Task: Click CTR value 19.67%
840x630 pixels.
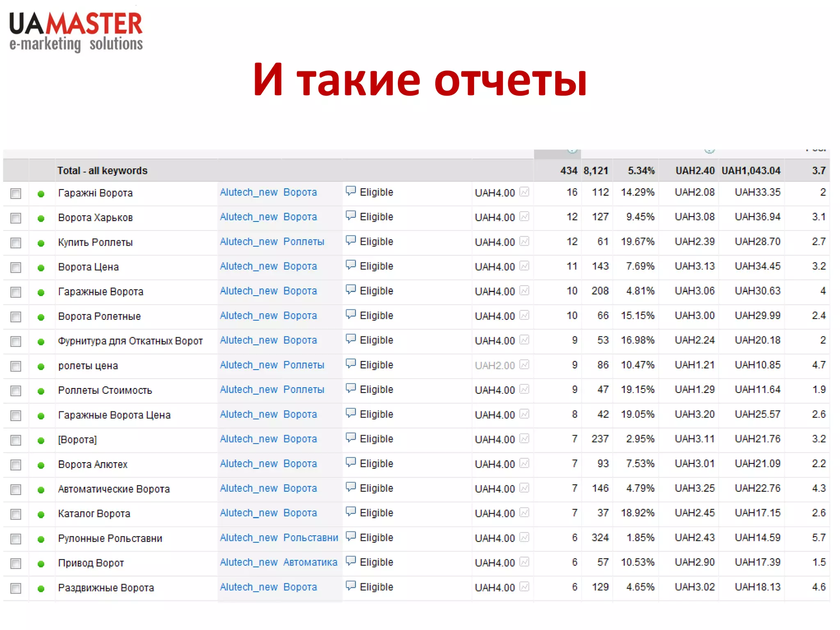Action: pyautogui.click(x=638, y=242)
